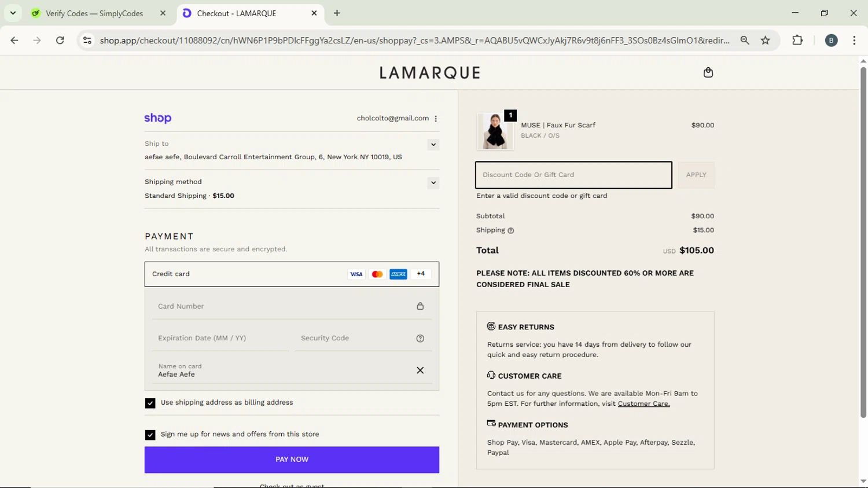Viewport: 868px width, 488px height.
Task: View site information icon in address bar
Action: click(87, 41)
